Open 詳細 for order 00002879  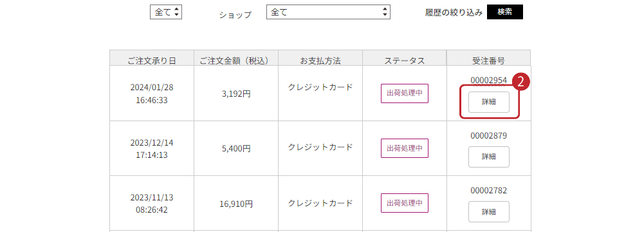click(489, 157)
